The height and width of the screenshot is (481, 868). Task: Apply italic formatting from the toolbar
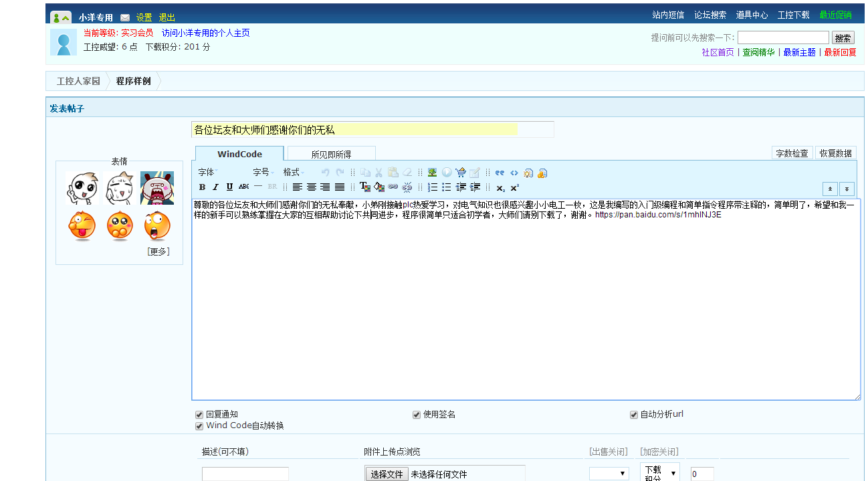point(215,187)
